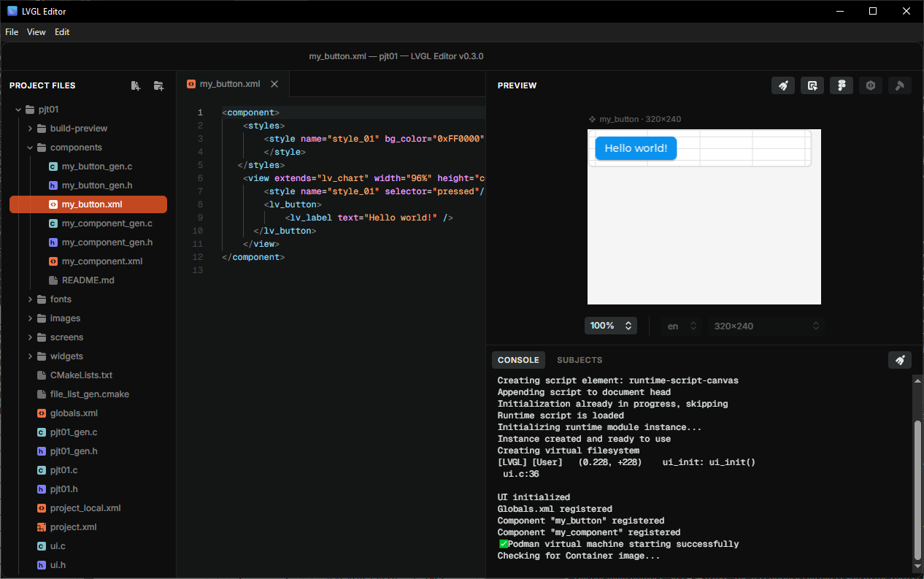Open the en language dropdown
This screenshot has width=924, height=579.
681,326
